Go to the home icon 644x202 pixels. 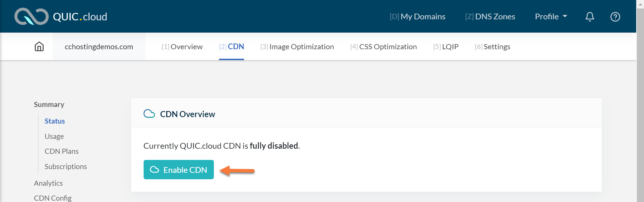(39, 47)
